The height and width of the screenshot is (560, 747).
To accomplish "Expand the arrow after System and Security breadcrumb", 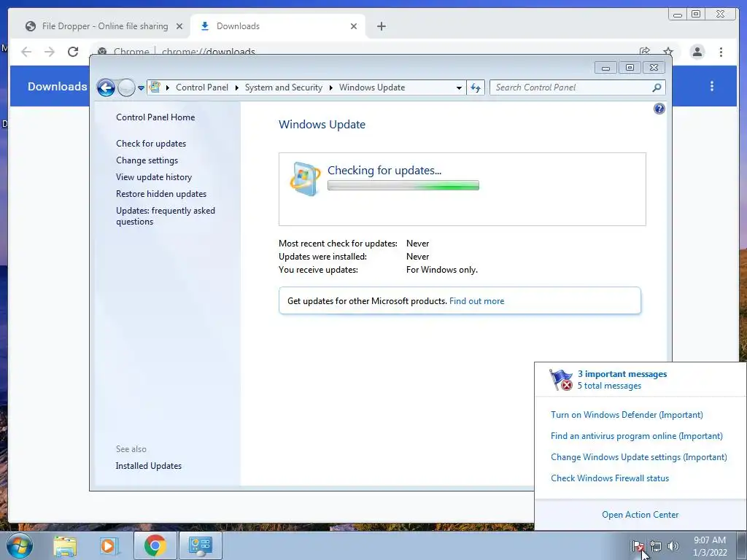I will pyautogui.click(x=330, y=87).
